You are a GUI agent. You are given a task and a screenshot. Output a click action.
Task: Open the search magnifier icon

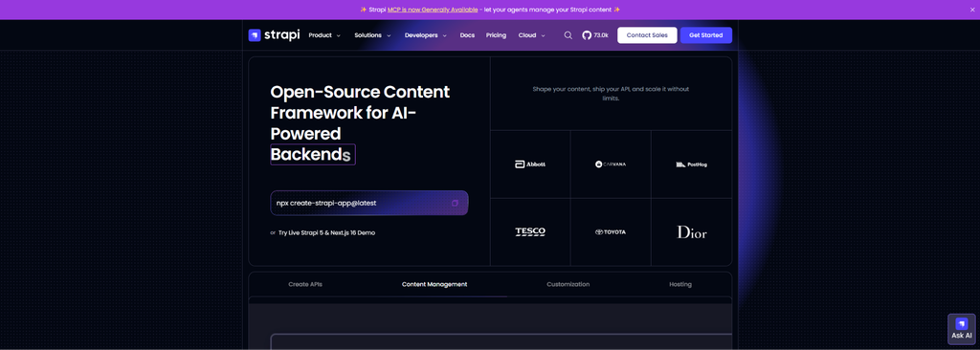tap(568, 35)
